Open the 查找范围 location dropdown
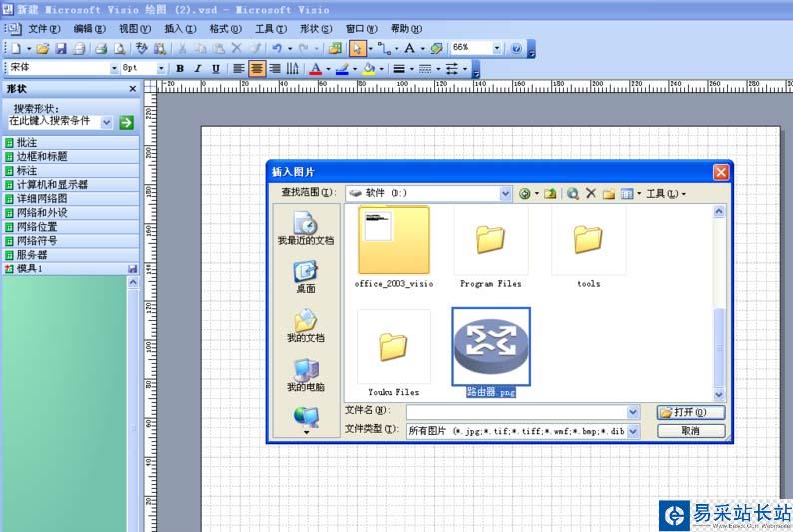The height and width of the screenshot is (532, 793). [x=505, y=193]
